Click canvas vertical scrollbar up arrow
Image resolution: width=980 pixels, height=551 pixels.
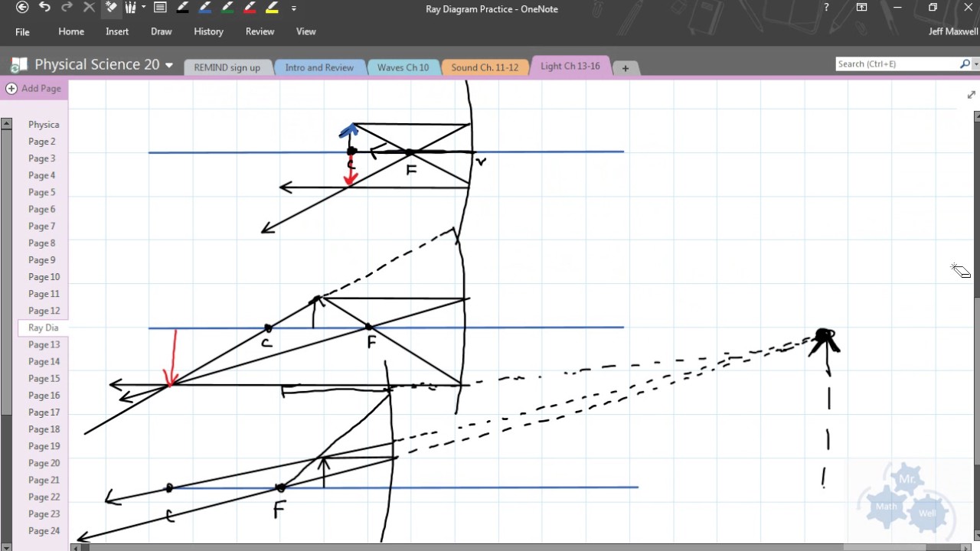(x=976, y=116)
